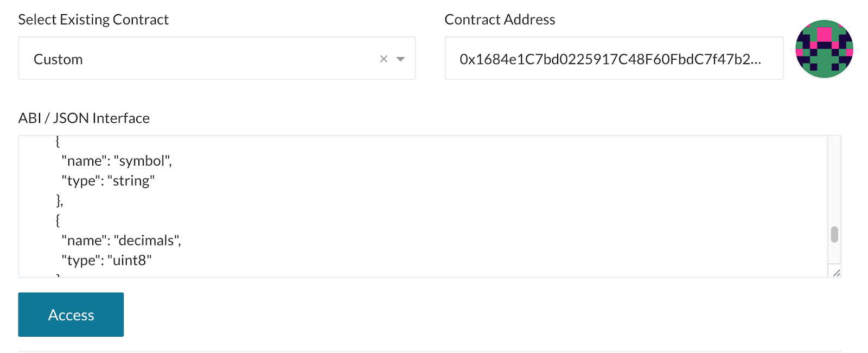
Task: Click the colorful address verification icon
Action: (824, 49)
